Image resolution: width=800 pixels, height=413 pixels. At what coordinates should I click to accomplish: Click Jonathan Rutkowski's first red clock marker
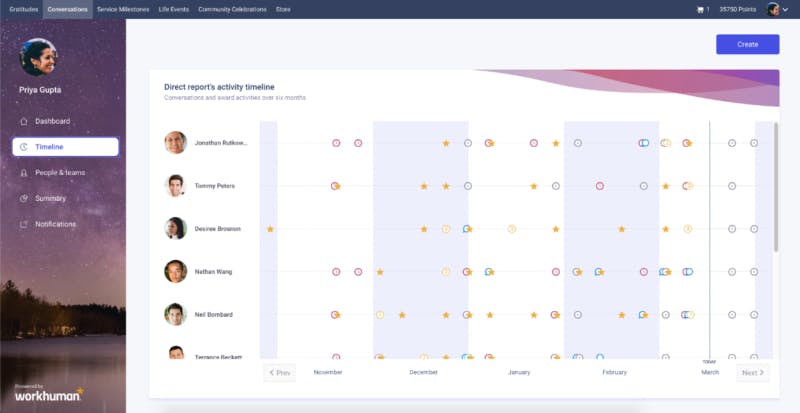(336, 143)
